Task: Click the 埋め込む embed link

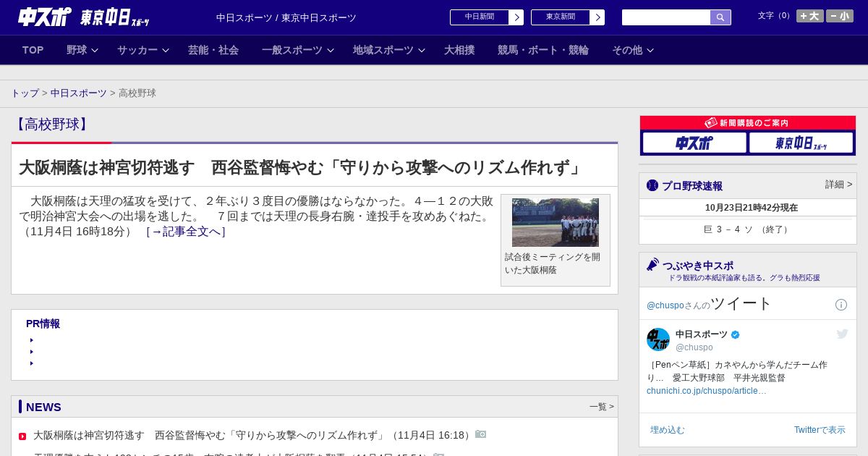Action: tap(667, 430)
